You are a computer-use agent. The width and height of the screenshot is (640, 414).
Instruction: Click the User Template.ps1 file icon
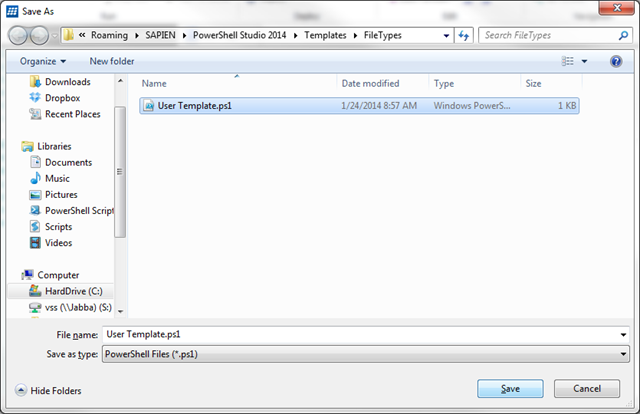149,106
